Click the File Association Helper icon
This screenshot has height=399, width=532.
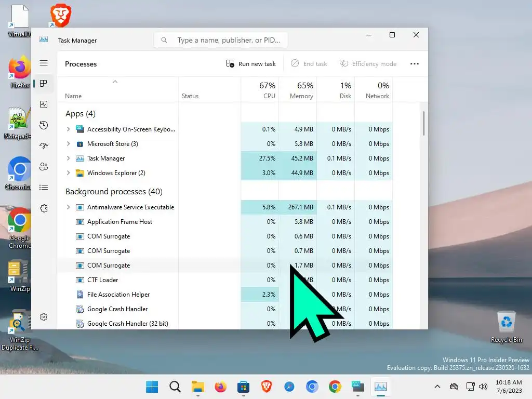tap(79, 295)
